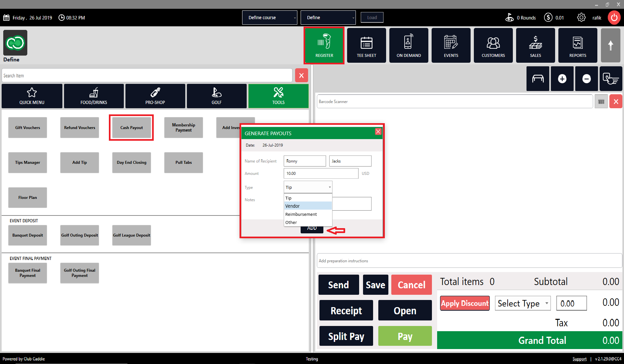The image size is (624, 364).
Task: Open the settings gear icon
Action: click(581, 18)
